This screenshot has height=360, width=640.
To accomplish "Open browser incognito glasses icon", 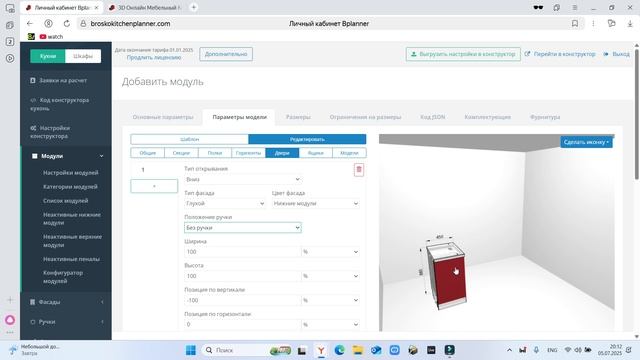I will [x=538, y=7].
